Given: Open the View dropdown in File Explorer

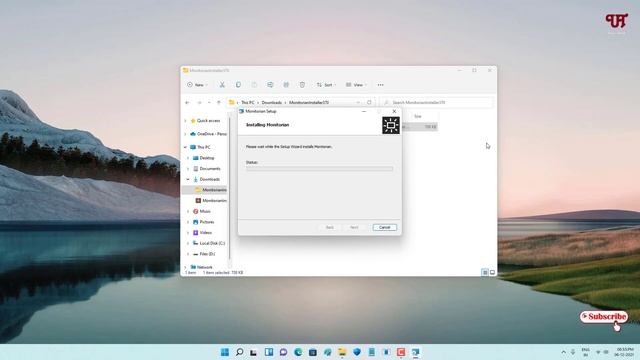Looking at the screenshot, I should point(356,85).
